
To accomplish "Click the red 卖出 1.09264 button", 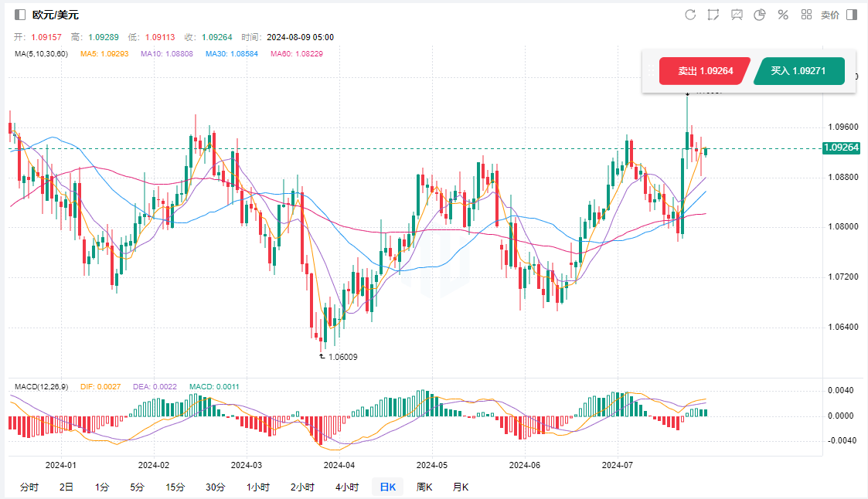I will (x=704, y=71).
